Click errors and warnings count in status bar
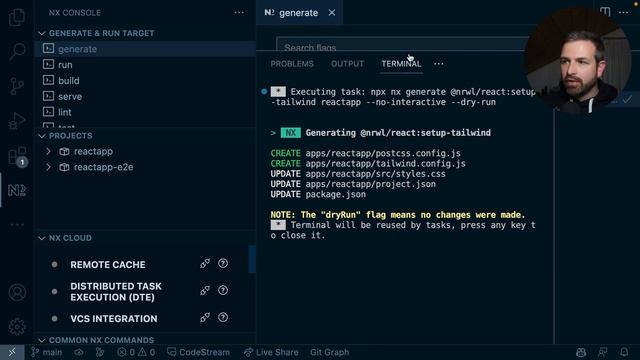This screenshot has width=640, height=360. tap(136, 352)
